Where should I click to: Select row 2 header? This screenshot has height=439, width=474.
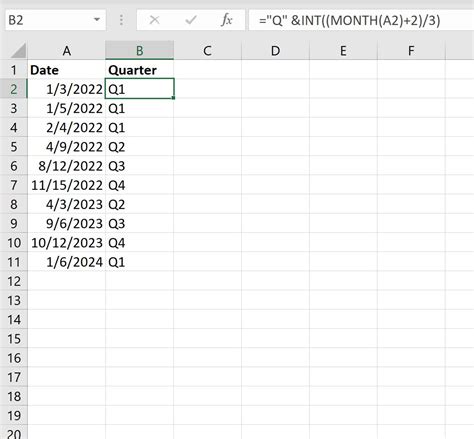coord(14,89)
